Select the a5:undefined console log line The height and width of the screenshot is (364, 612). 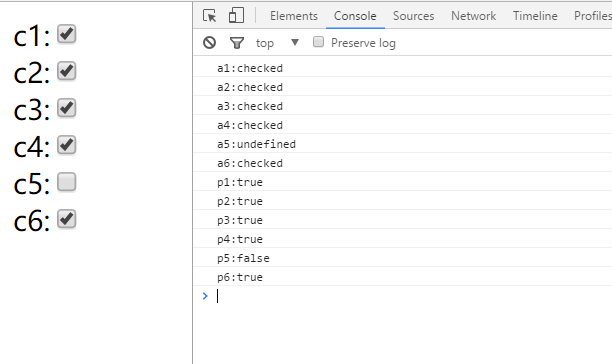[402, 144]
